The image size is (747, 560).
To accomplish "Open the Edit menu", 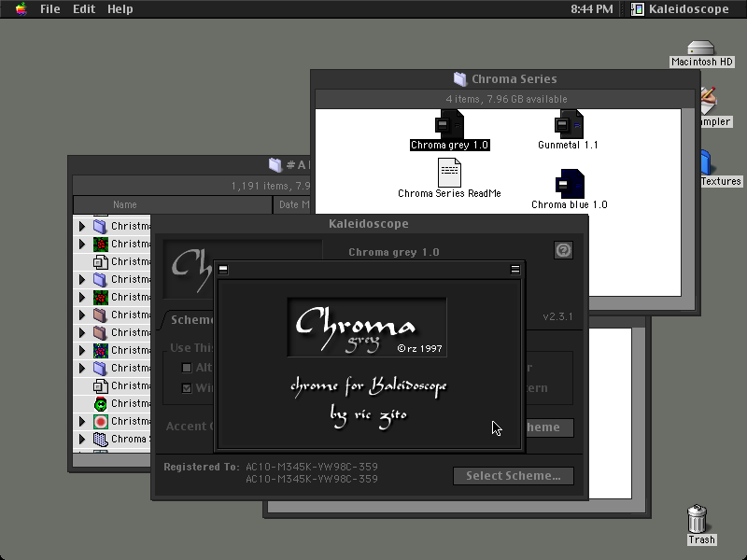I will (84, 9).
